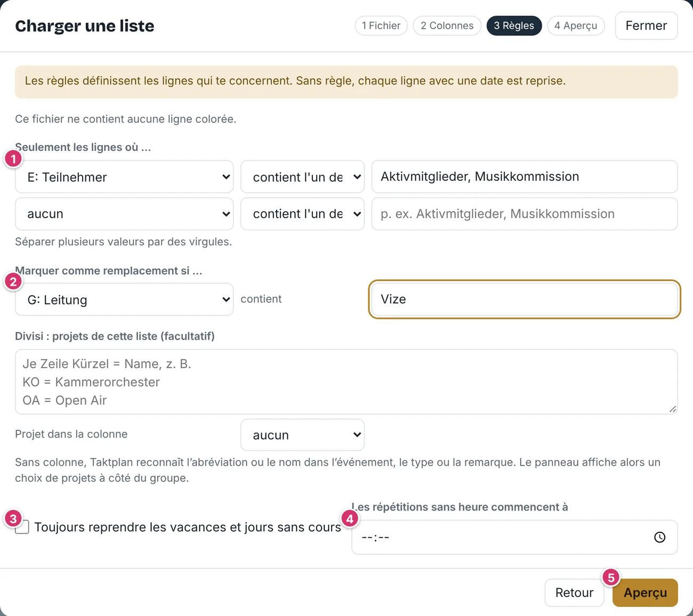Open the "G: Leitung" replacement column dropdown
Viewport: 693px width, 616px height.
124,299
